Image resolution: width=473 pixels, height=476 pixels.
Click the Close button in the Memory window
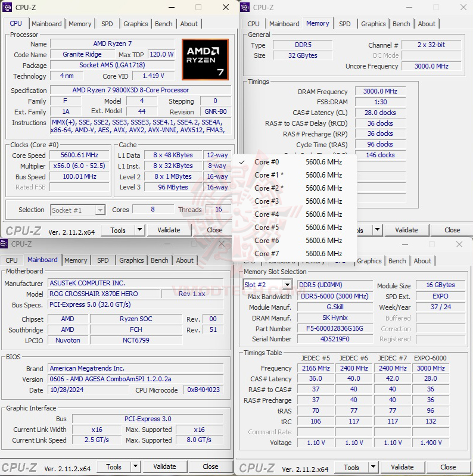tap(452, 230)
